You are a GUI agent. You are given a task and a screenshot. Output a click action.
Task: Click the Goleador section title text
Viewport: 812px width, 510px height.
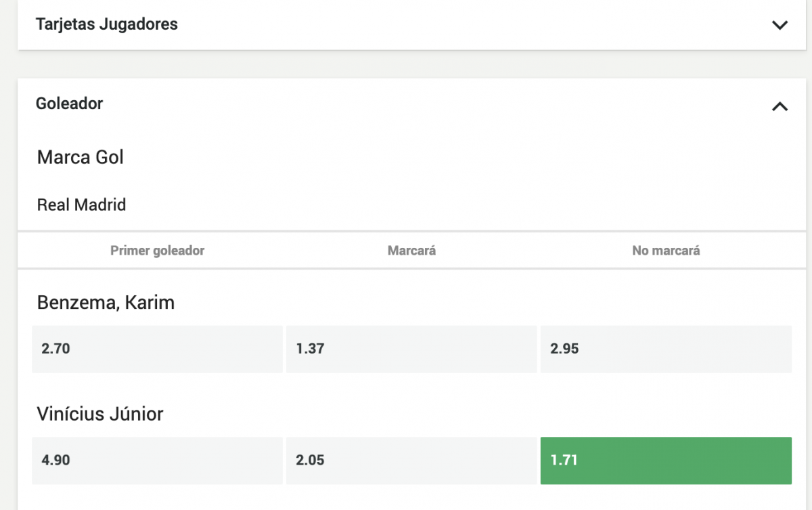69,104
